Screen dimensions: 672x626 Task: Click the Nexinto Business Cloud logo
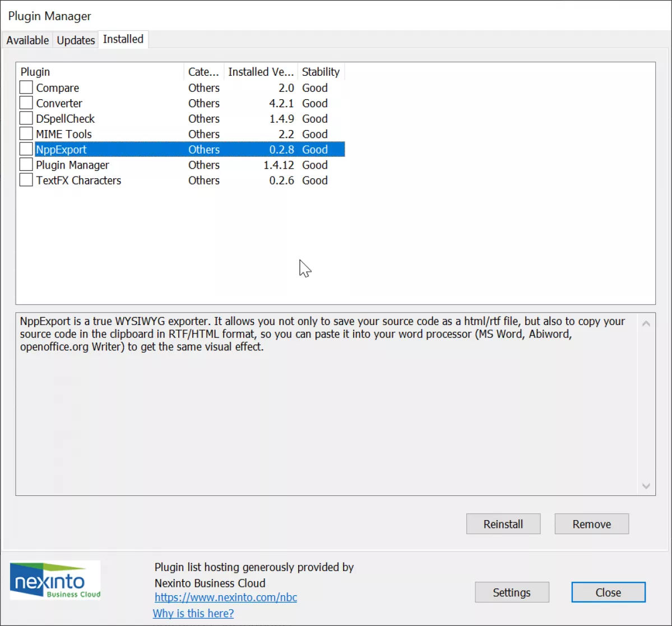tap(55, 580)
